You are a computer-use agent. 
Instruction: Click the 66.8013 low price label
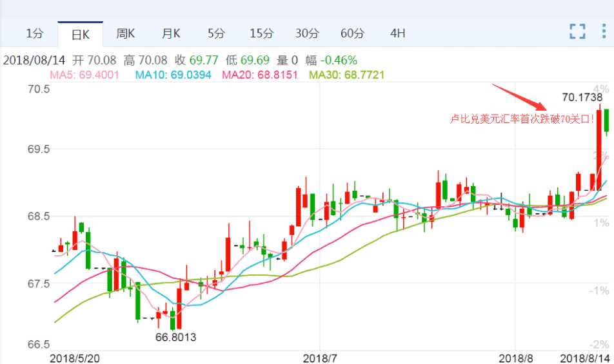tap(175, 337)
